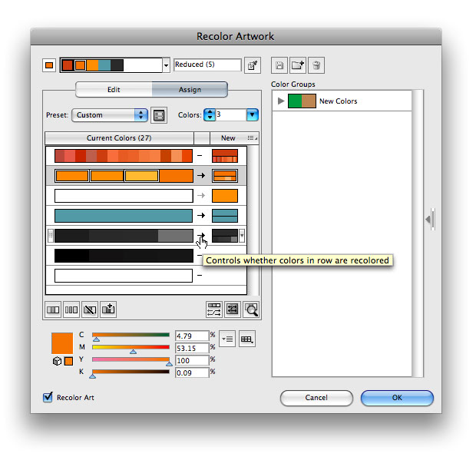Click separate colors into different rows icon
Viewport: 476px width, 460px height.
coord(71,309)
